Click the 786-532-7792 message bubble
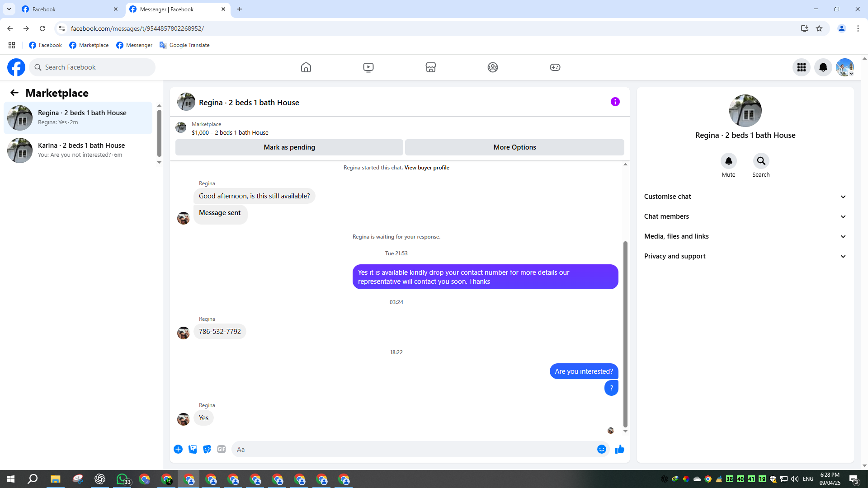Image resolution: width=868 pixels, height=488 pixels. coord(220,332)
